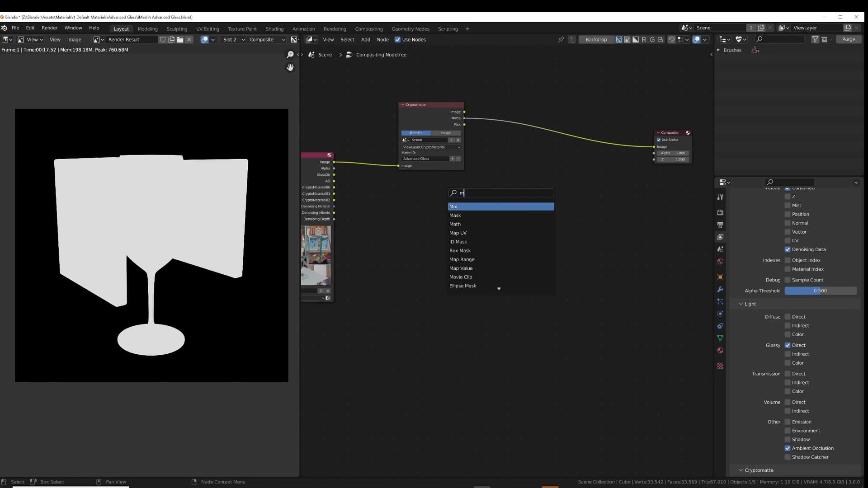This screenshot has height=488, width=868.
Task: Click the zoom magnifier icon in image viewer
Action: point(290,55)
